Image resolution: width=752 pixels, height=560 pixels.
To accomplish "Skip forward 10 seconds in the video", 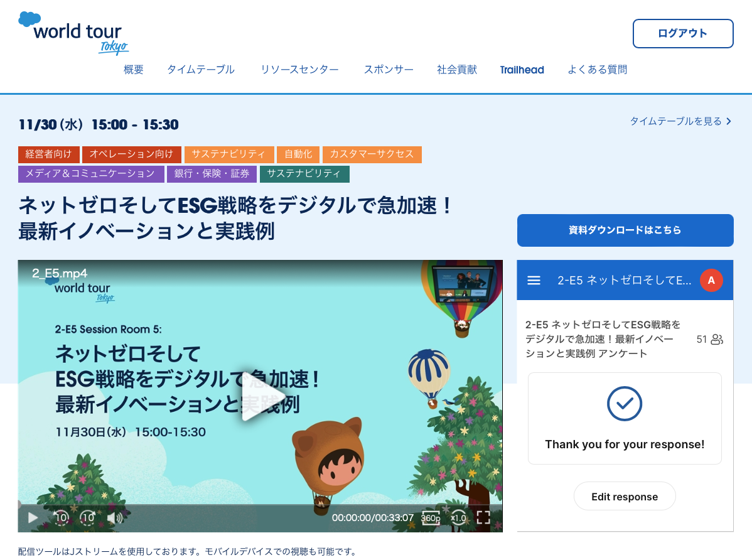I will pyautogui.click(x=88, y=518).
